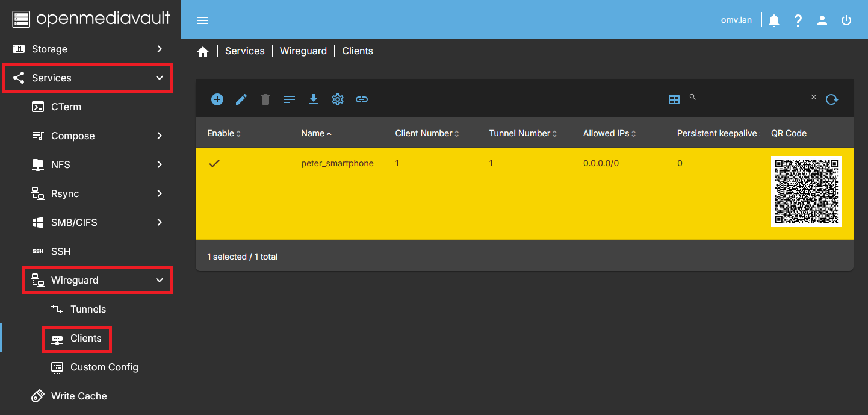
Task: Open the help question mark icon
Action: click(x=798, y=20)
